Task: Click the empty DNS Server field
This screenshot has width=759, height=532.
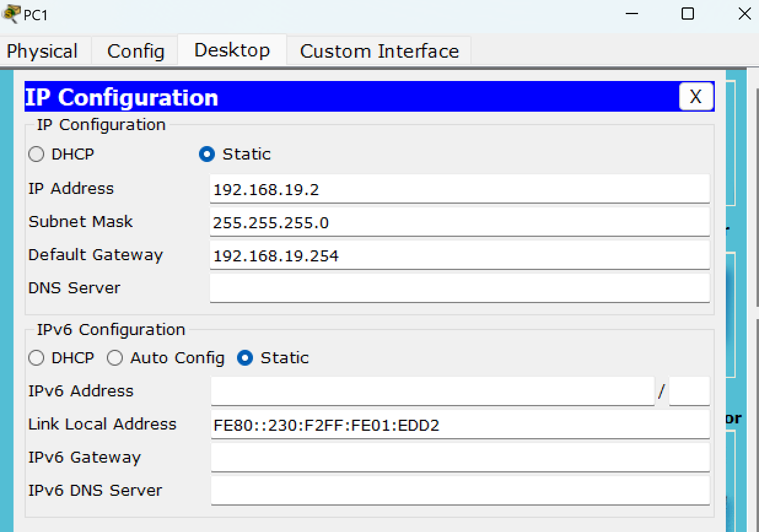Action: point(460,288)
